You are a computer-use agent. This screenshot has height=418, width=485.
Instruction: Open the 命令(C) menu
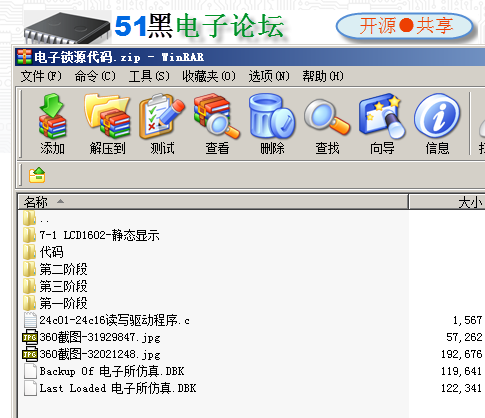pyautogui.click(x=95, y=76)
